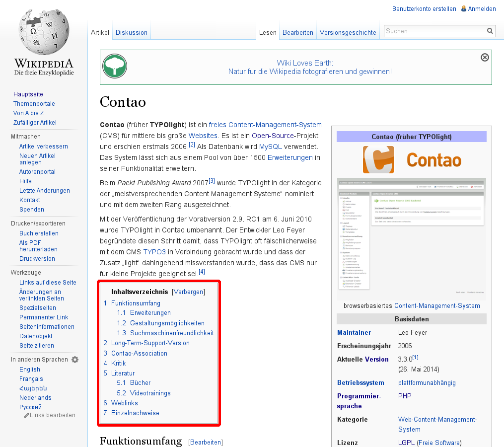Hide the Inhaltsverzeichnis via Verbergen
Viewport: 504px width, 447px height.
(x=188, y=292)
